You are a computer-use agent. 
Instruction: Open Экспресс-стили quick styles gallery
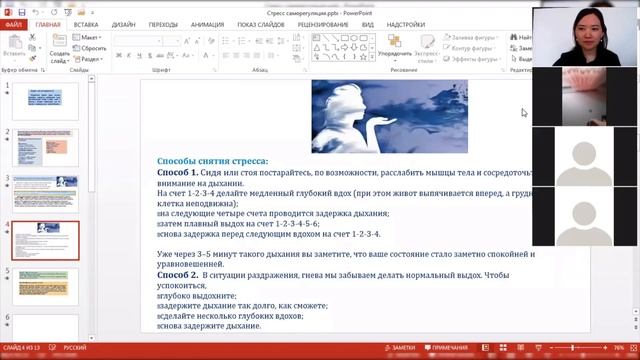pos(427,48)
